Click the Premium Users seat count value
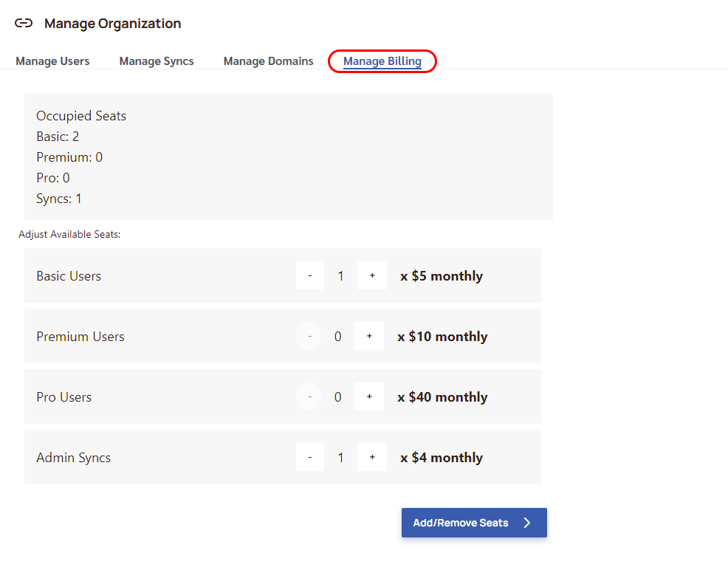Image resolution: width=728 pixels, height=567 pixels. [x=338, y=337]
